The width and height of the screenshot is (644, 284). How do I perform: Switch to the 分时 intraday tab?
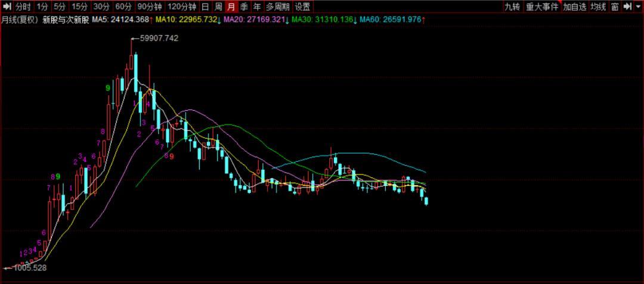pos(23,7)
